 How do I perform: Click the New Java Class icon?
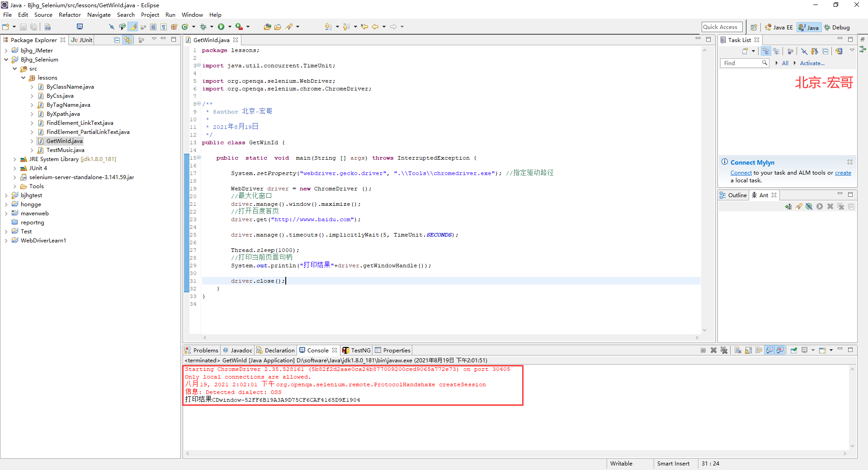(x=185, y=27)
